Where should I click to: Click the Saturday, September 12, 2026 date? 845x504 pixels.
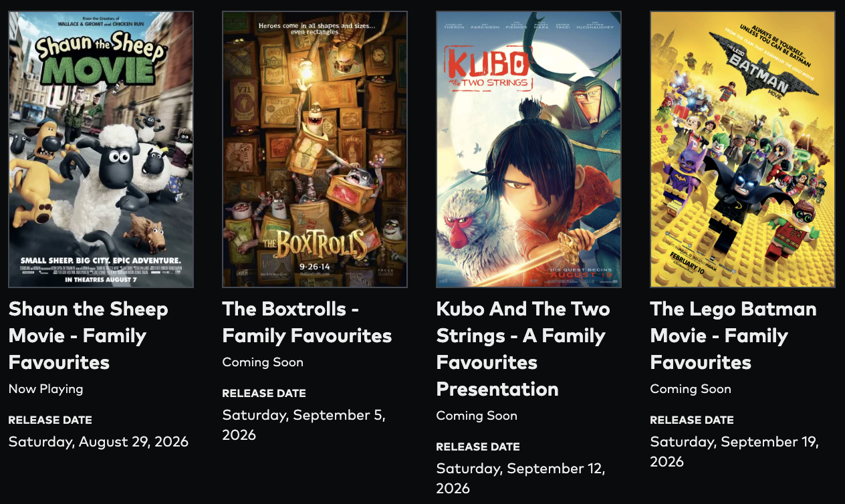521,479
